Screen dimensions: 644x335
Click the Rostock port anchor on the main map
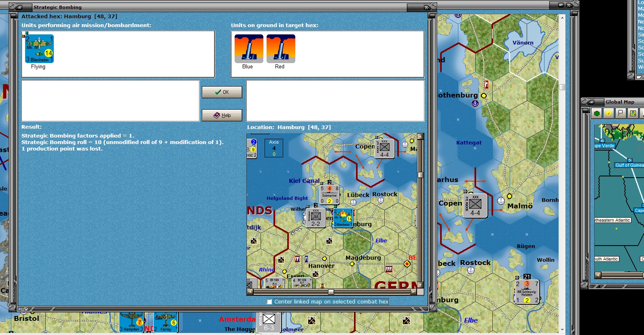(471, 270)
